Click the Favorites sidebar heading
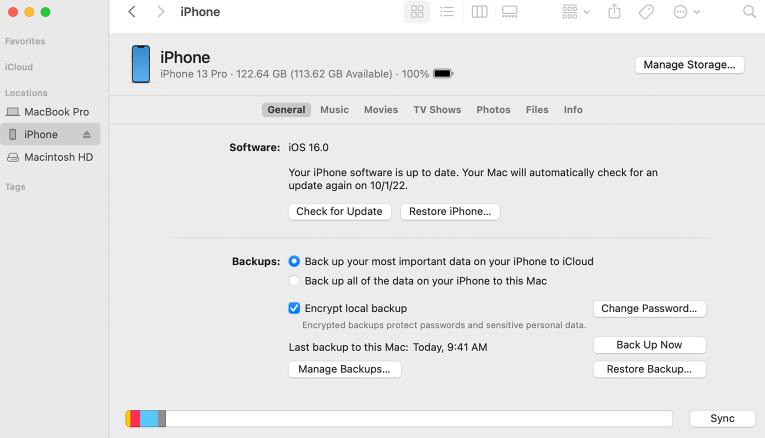The image size is (765, 438). (25, 41)
